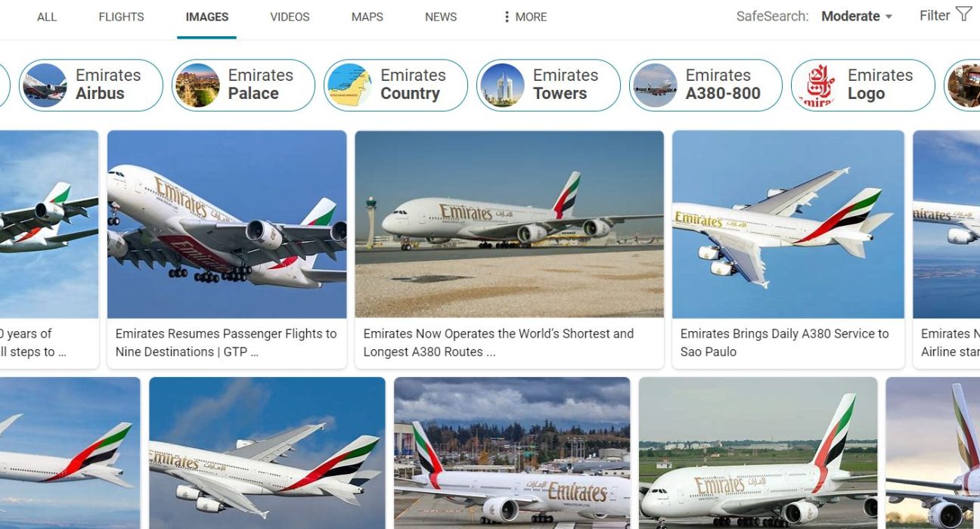Select the Emirates A380-800 chip
Image resolution: width=980 pixels, height=529 pixels.
tap(706, 85)
